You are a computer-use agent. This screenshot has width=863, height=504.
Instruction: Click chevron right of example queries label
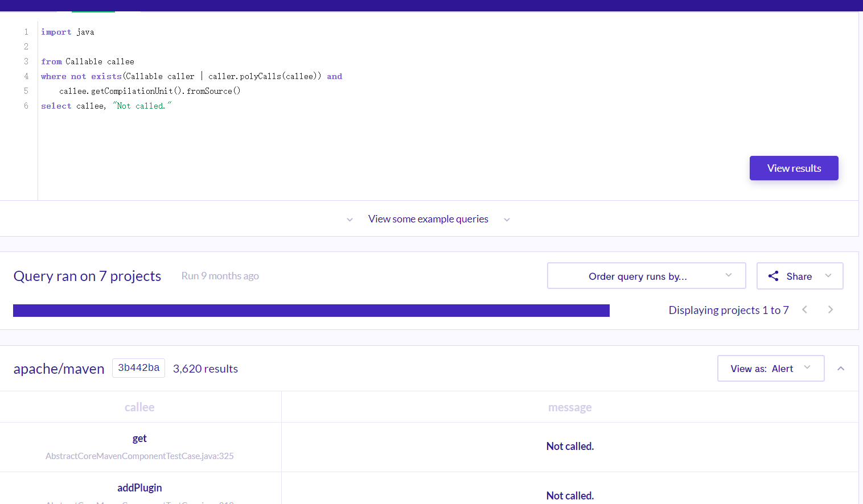pos(507,220)
